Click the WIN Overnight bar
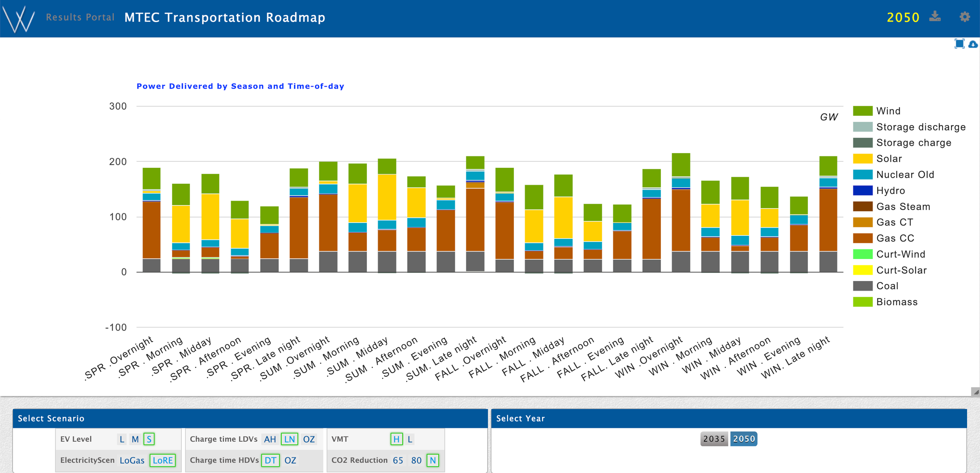The width and height of the screenshot is (980, 473). tap(681, 212)
